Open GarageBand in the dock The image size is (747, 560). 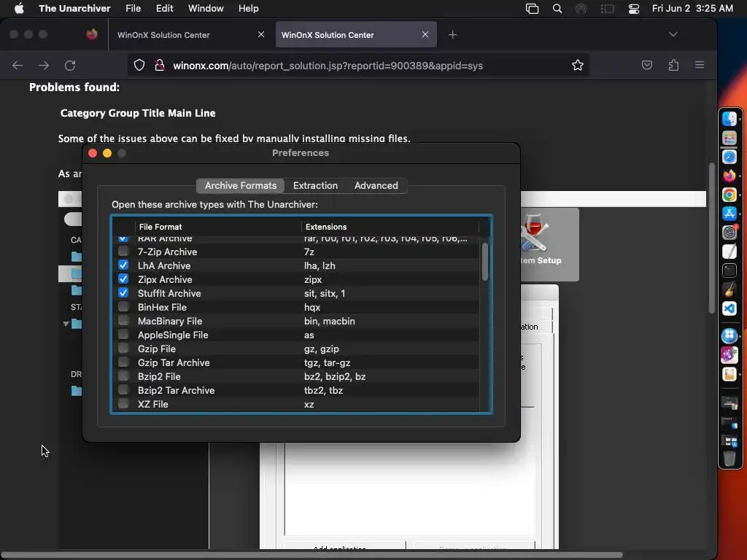click(x=729, y=289)
